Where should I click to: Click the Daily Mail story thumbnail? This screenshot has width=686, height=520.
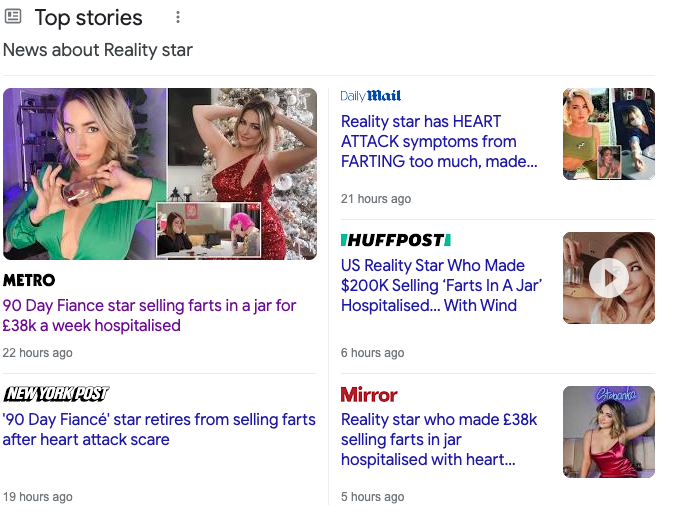(x=609, y=134)
